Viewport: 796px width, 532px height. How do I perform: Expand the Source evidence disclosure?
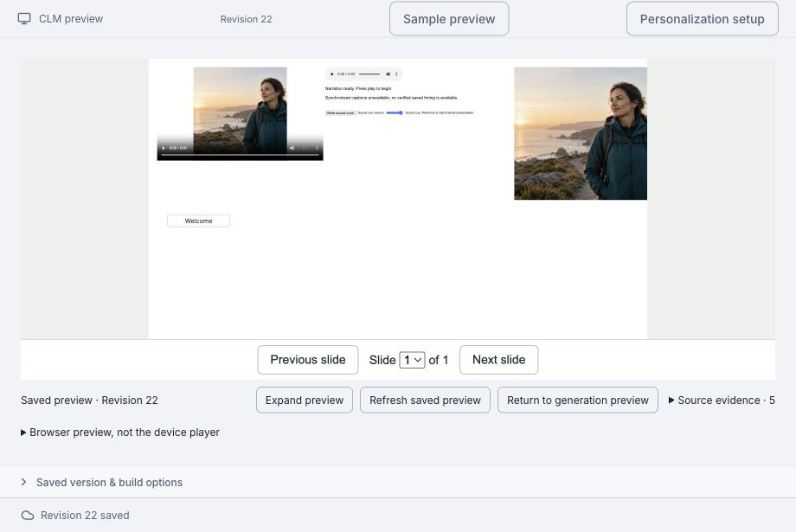722,400
